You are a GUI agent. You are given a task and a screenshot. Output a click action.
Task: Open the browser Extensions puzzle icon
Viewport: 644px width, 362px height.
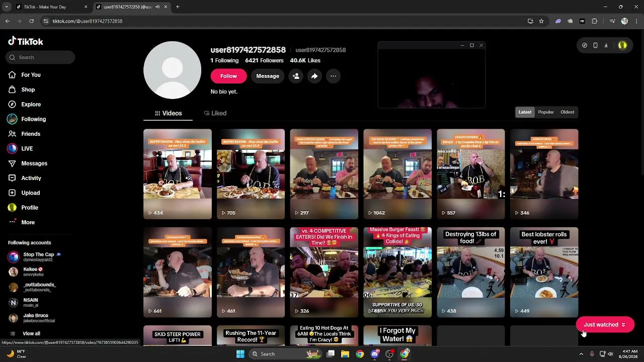point(595,21)
